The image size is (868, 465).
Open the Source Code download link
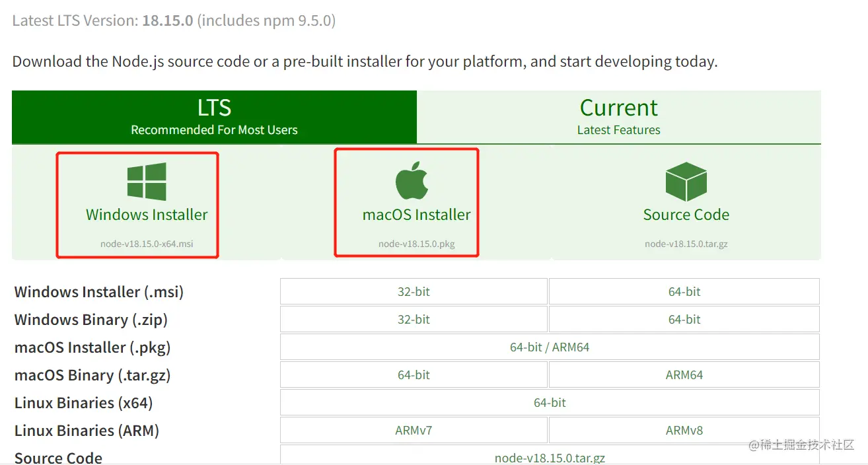point(686,215)
